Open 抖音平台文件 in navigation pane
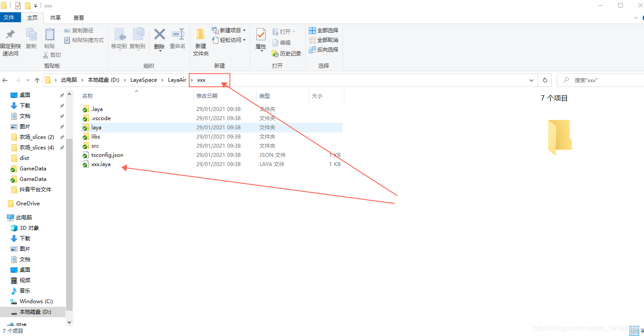Image resolution: width=644 pixels, height=336 pixels. point(35,189)
